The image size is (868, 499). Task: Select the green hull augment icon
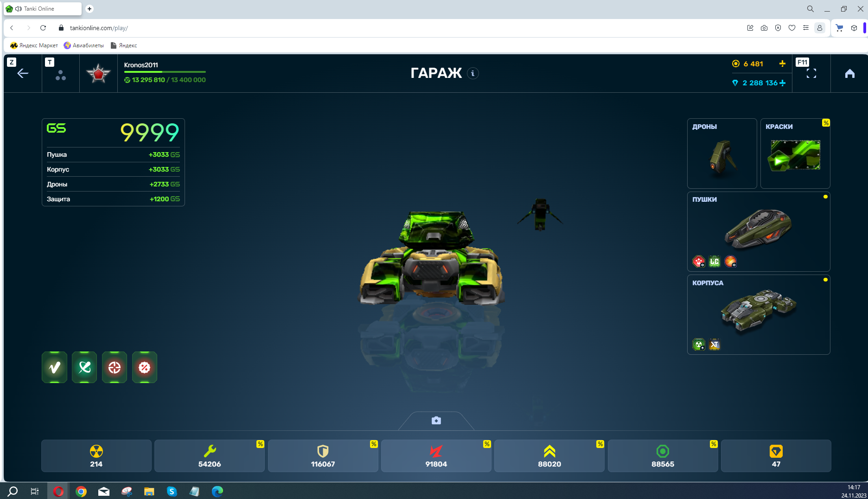pyautogui.click(x=699, y=345)
